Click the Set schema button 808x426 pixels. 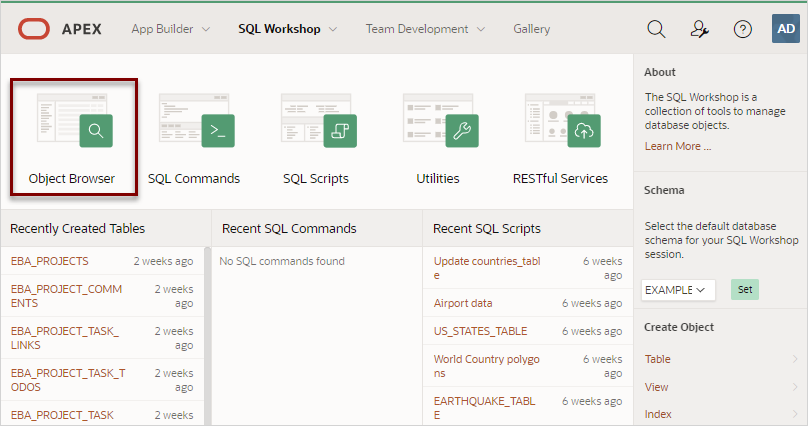pyautogui.click(x=745, y=289)
